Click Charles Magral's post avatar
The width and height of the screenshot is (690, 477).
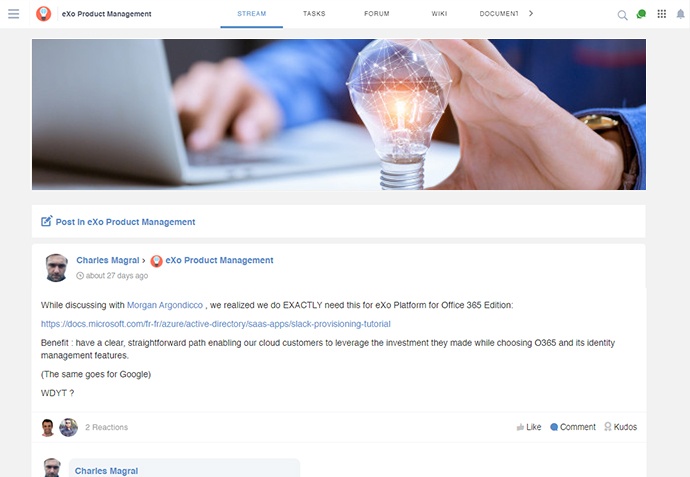pyautogui.click(x=56, y=268)
